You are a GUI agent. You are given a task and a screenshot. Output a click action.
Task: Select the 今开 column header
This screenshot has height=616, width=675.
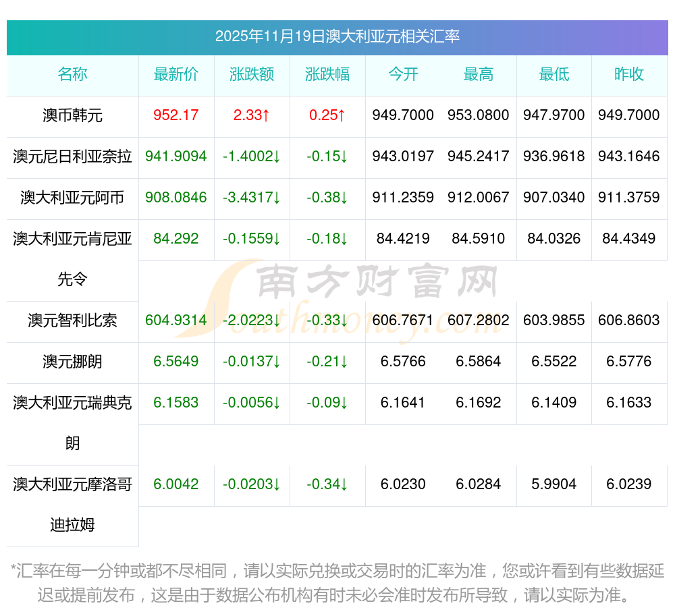[x=403, y=75]
